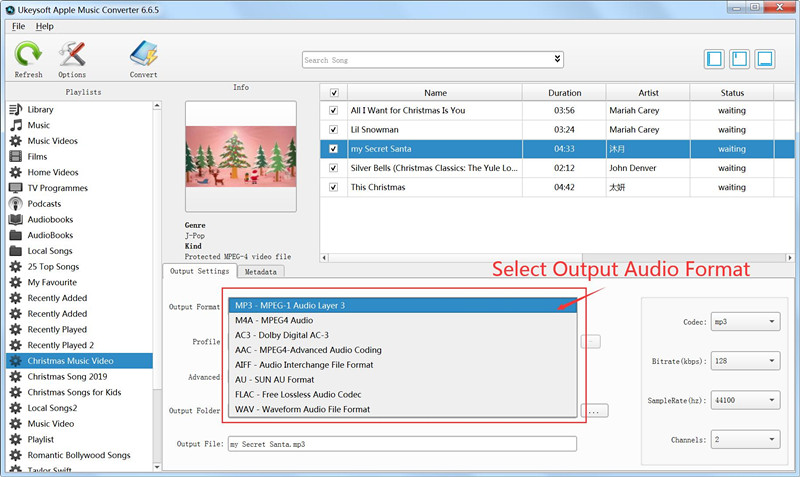Image resolution: width=800 pixels, height=477 pixels.
Task: Select the Home Videos gear icon
Action: pos(16,172)
